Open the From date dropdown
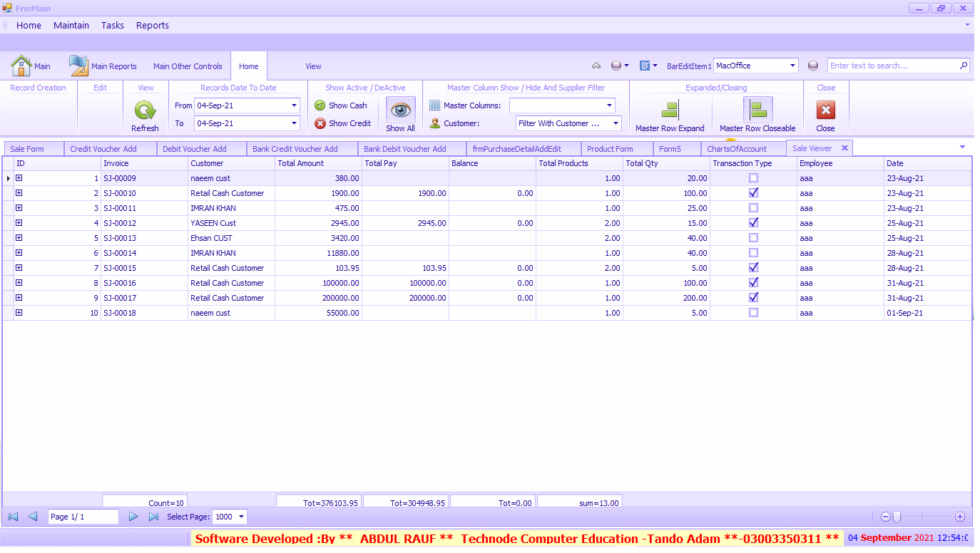This screenshot has height=553, width=980. coord(294,105)
